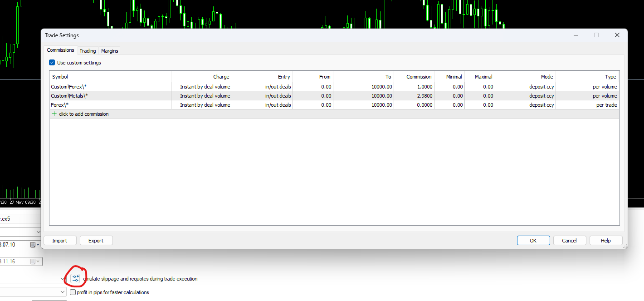Close the Trade Settings dialog

tap(617, 35)
